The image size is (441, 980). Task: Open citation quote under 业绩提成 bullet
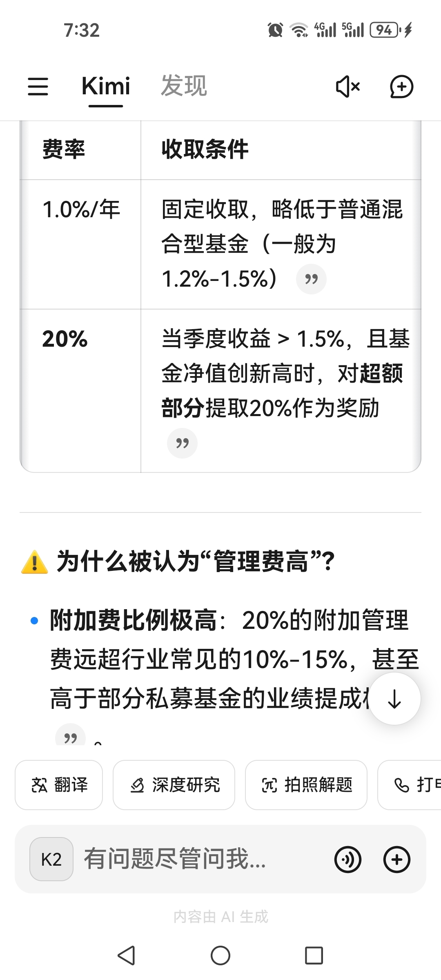[x=70, y=735]
